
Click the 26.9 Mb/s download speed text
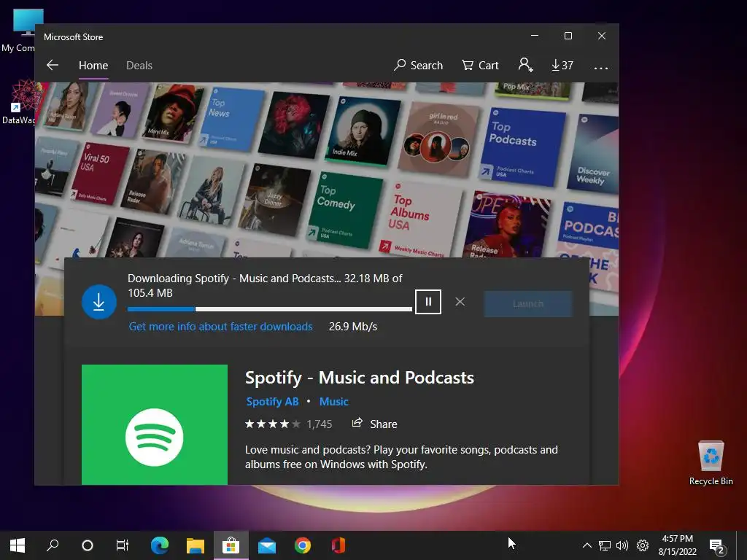click(x=353, y=327)
